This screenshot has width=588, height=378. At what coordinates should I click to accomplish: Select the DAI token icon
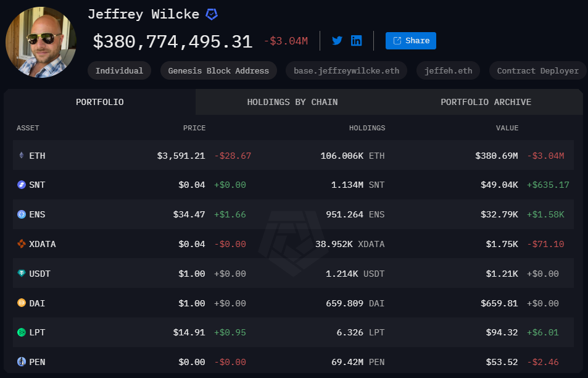point(22,303)
